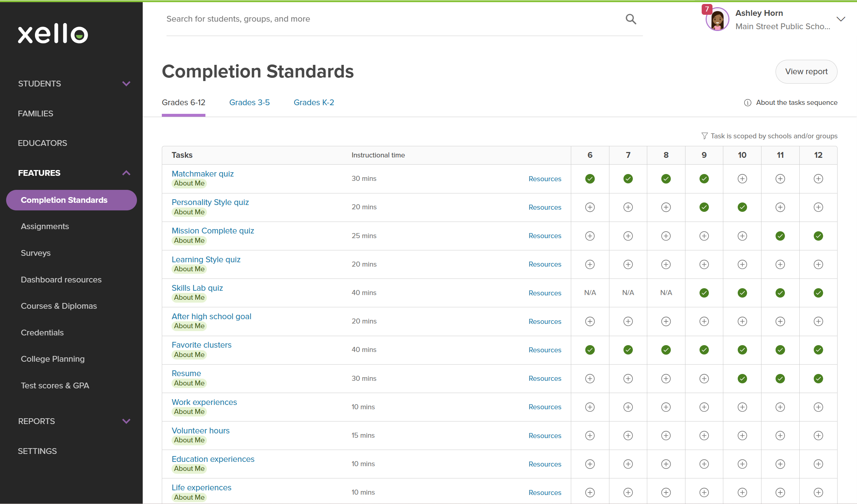Uncheck Matchmaker quiz for grade 6
This screenshot has width=857, height=504.
(x=590, y=179)
